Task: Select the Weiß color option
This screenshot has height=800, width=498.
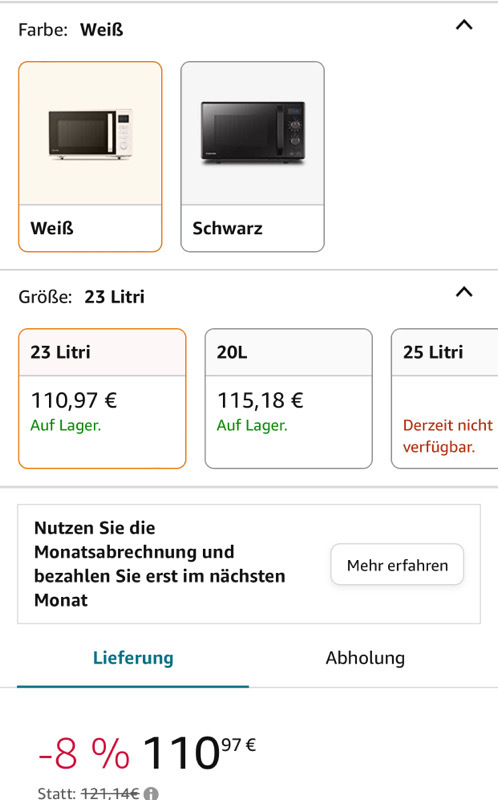Action: click(x=90, y=157)
